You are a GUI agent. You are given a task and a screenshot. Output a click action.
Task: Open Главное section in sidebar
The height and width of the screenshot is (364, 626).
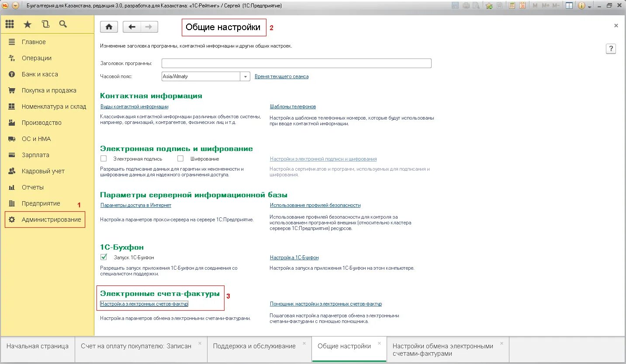pos(47,42)
